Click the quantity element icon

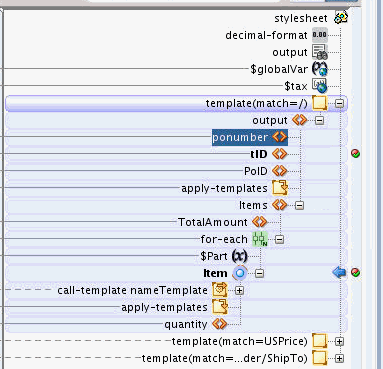[219, 324]
